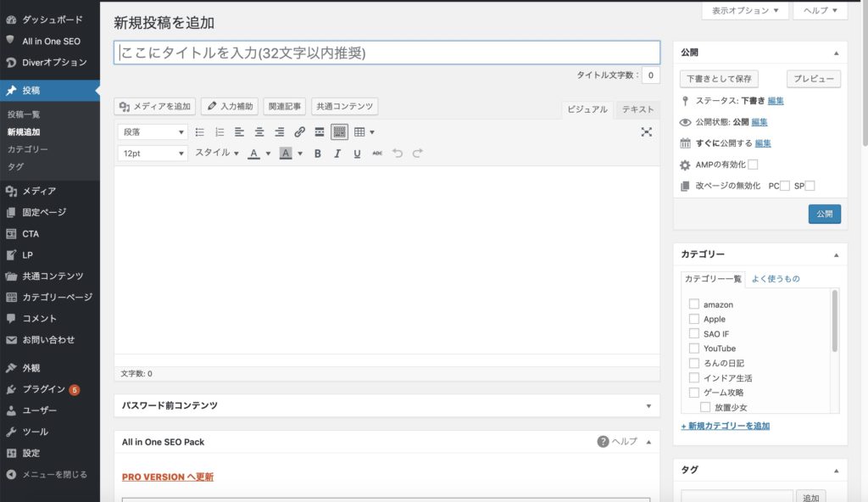
Task: Switch to the テキスト editor tab
Action: tap(637, 109)
